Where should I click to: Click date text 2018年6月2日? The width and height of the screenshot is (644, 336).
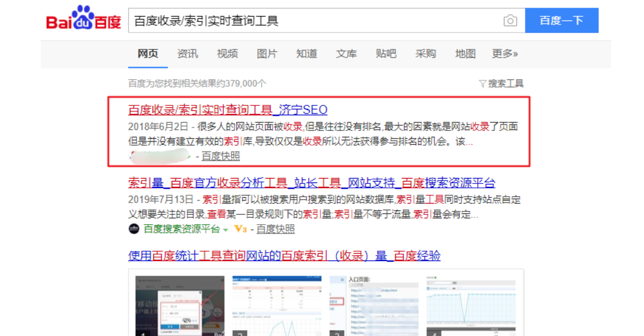coord(158,127)
